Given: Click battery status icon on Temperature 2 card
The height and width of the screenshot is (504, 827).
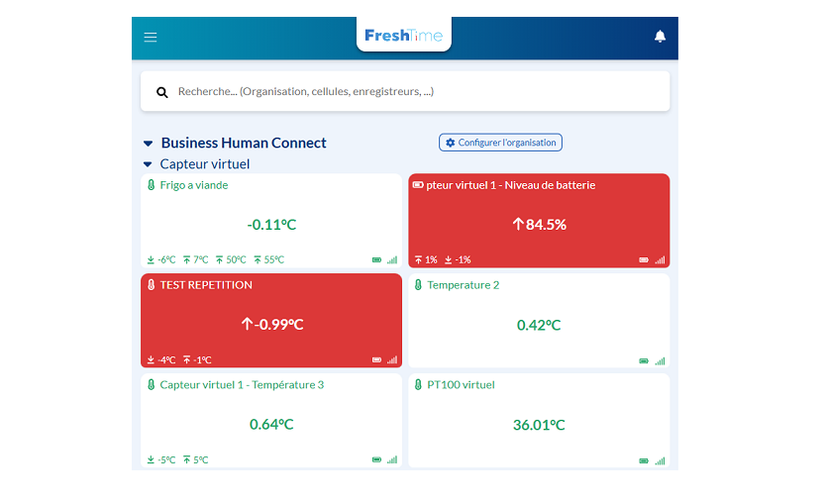Looking at the screenshot, I should [x=644, y=360].
